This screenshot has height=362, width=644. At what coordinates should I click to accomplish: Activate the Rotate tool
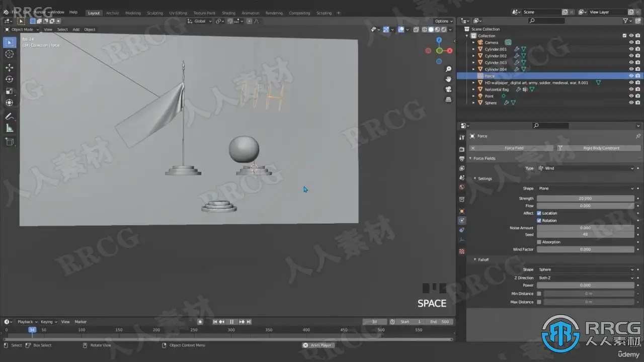[10, 79]
